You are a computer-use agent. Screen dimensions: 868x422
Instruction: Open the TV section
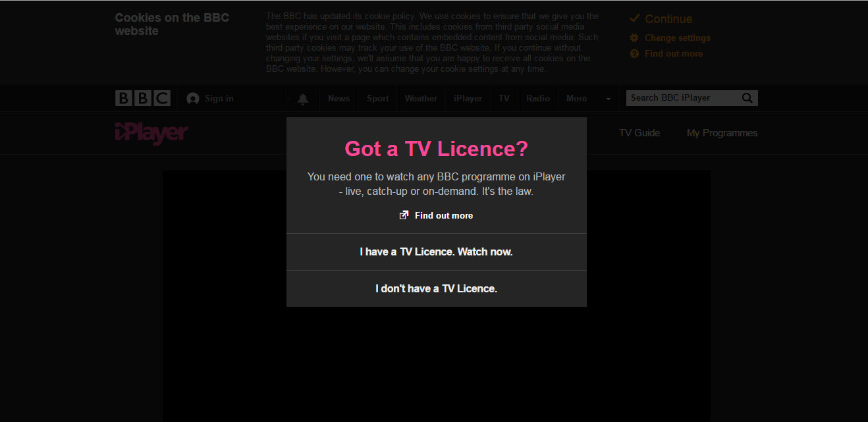(x=504, y=99)
